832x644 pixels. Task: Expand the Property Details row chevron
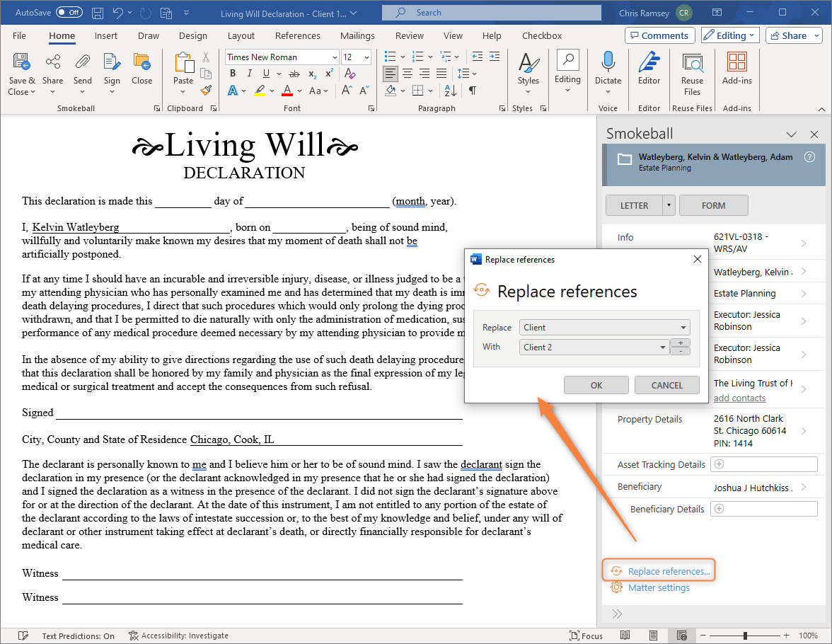click(804, 430)
